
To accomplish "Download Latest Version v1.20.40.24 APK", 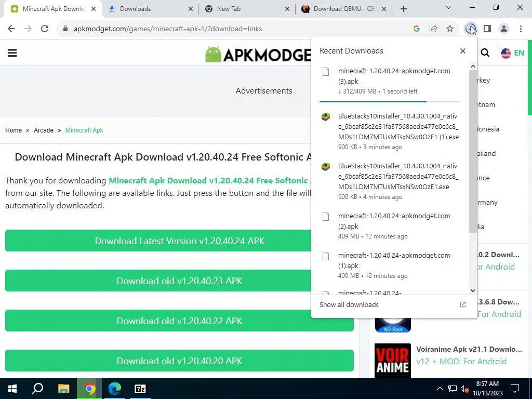I will 179,241.
